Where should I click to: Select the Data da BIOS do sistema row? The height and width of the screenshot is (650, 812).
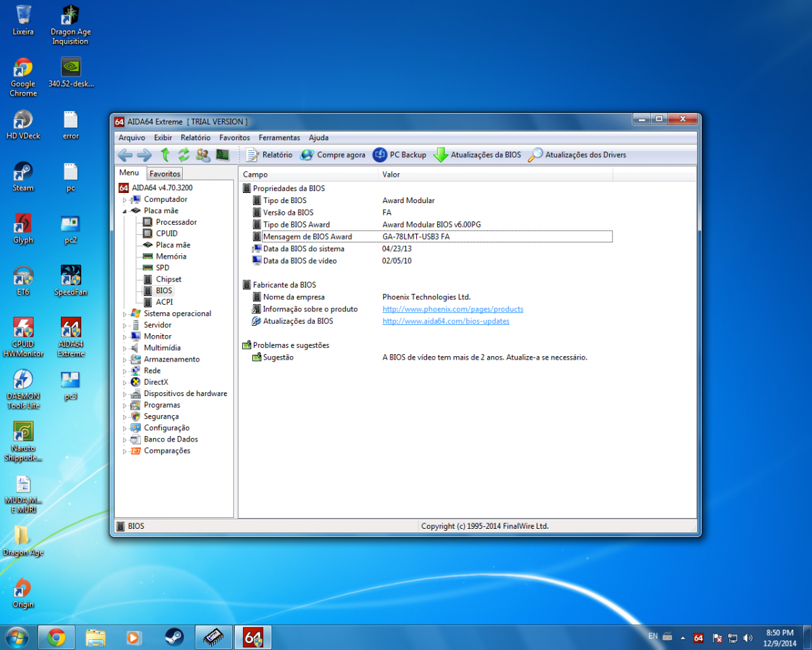[x=432, y=249]
